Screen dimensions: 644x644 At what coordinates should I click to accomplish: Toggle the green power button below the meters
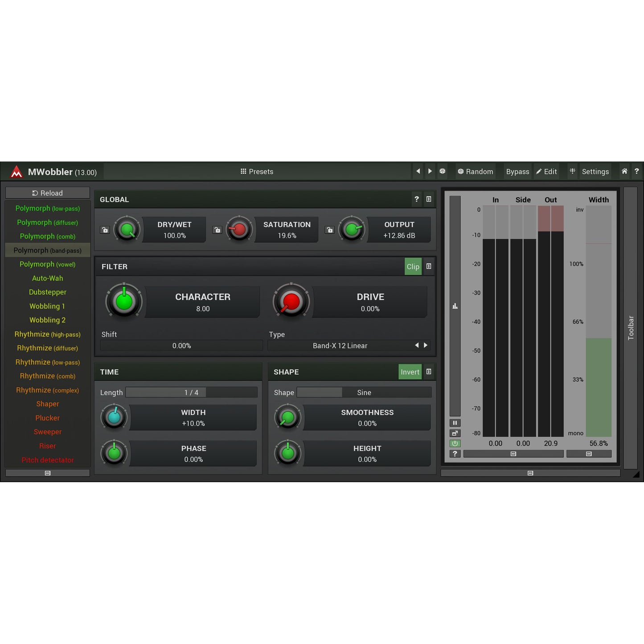pyautogui.click(x=455, y=443)
